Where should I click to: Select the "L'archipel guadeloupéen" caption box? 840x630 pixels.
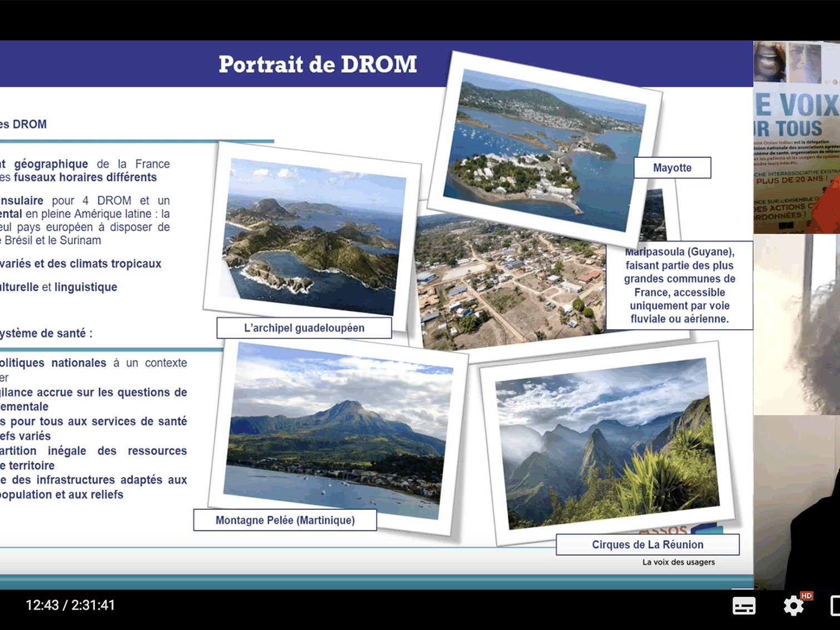304,328
